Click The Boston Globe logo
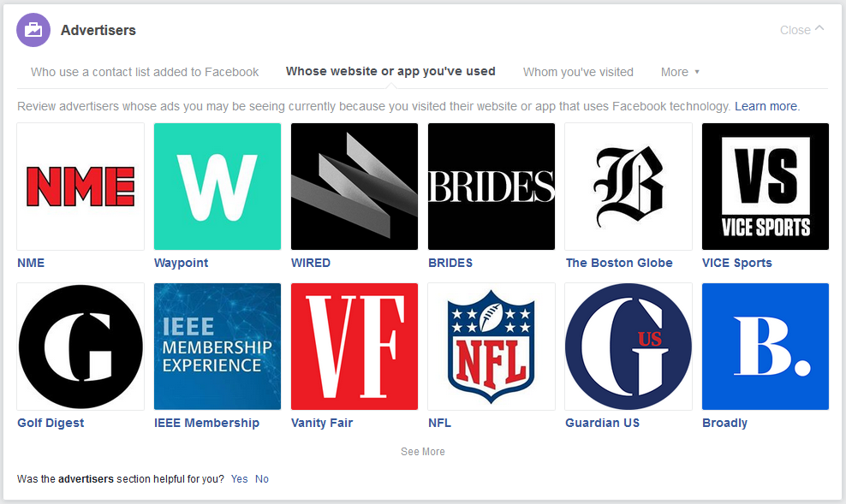Screen dimensions: 846x504 (x=629, y=187)
